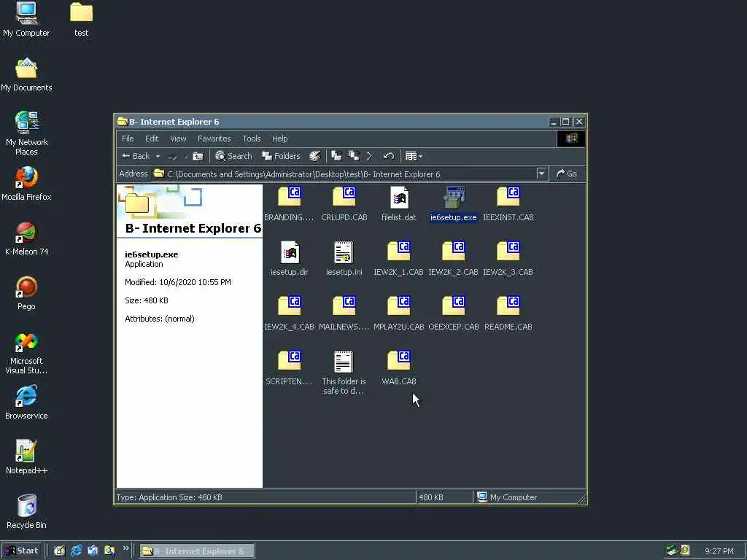Select the Recycle Bin icon
Screen dimensions: 747x560
(26, 512)
